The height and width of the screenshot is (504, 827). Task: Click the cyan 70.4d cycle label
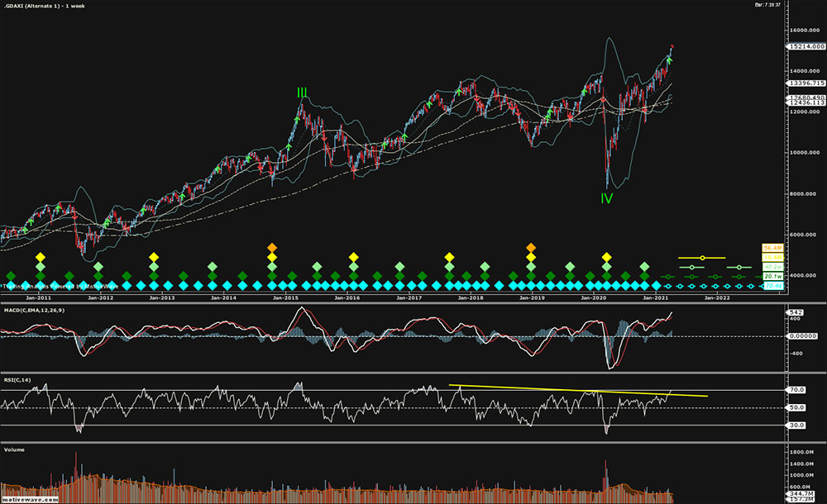click(x=772, y=287)
